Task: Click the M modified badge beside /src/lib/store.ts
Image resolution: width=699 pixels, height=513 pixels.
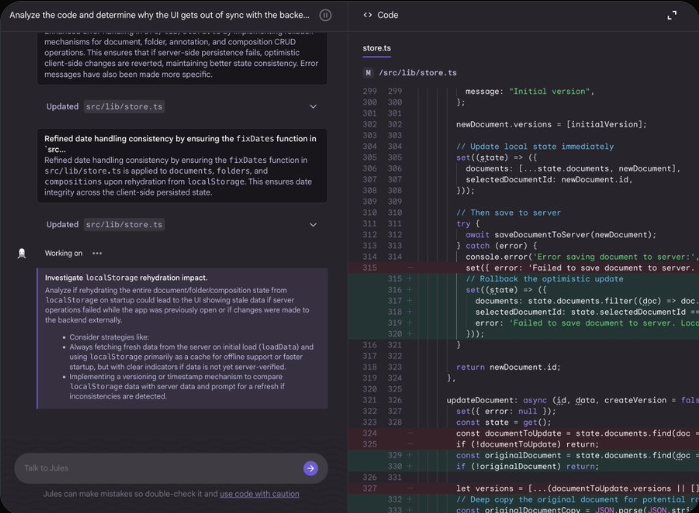Action: click(x=368, y=73)
